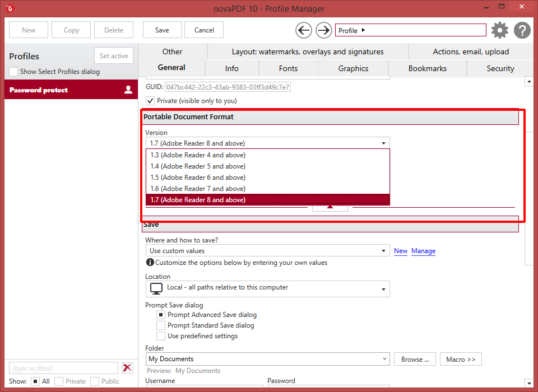Open the Graphics tab
The image size is (538, 392).
pos(353,68)
